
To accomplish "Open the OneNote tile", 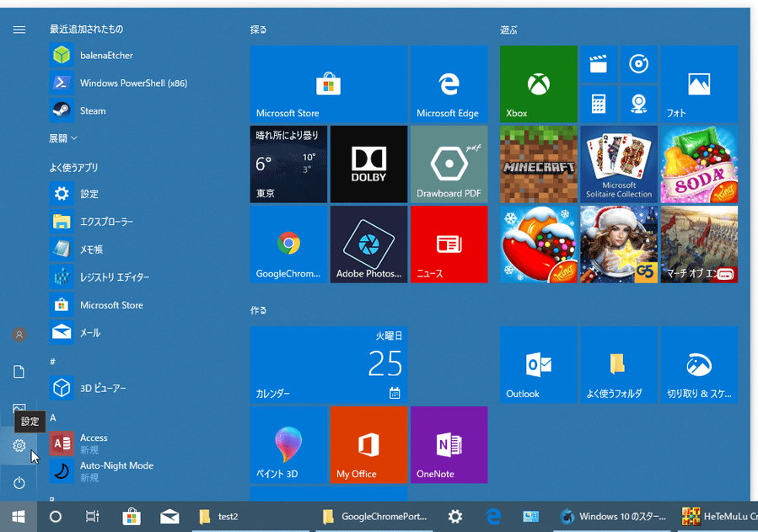I will pyautogui.click(x=449, y=445).
